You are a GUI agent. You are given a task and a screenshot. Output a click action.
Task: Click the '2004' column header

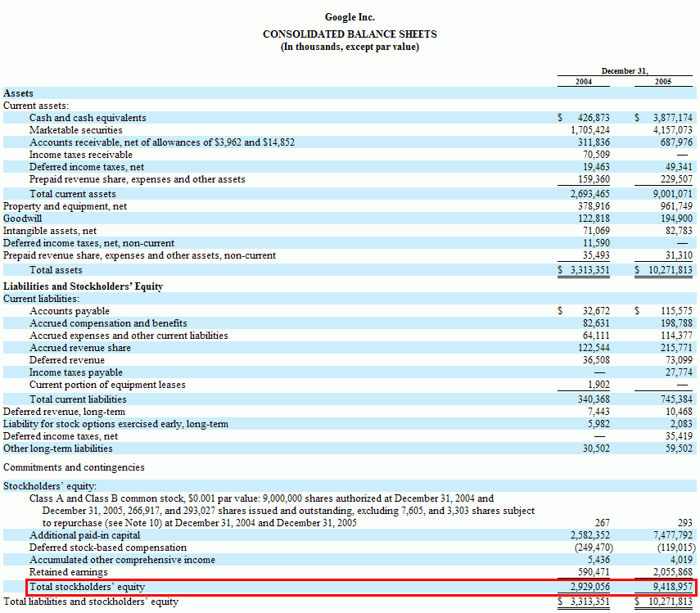click(x=583, y=82)
